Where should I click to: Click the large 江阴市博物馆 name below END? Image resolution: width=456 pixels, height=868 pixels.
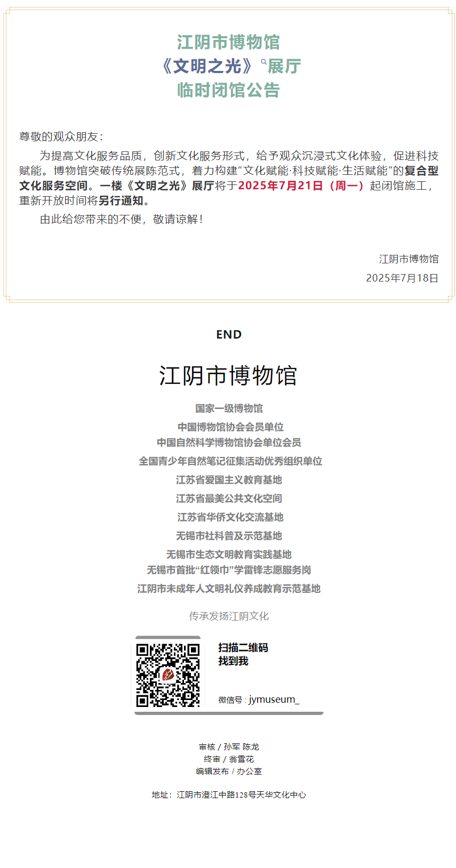(228, 375)
